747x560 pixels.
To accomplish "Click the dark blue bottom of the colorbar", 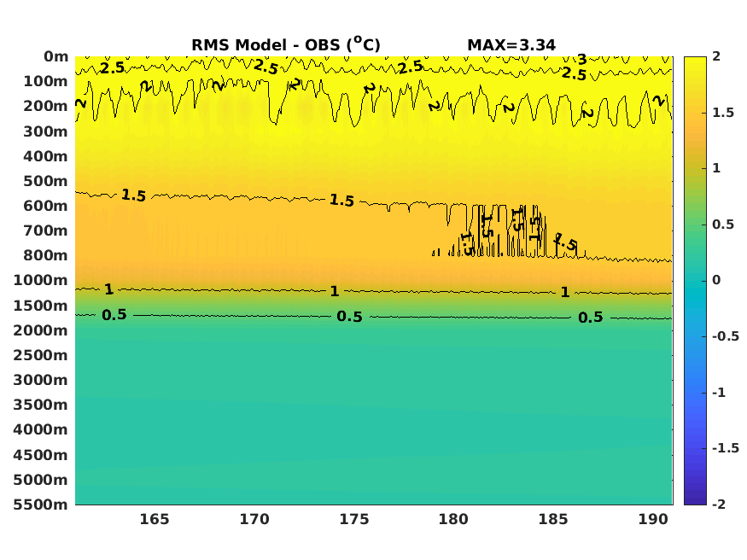I will pos(695,500).
